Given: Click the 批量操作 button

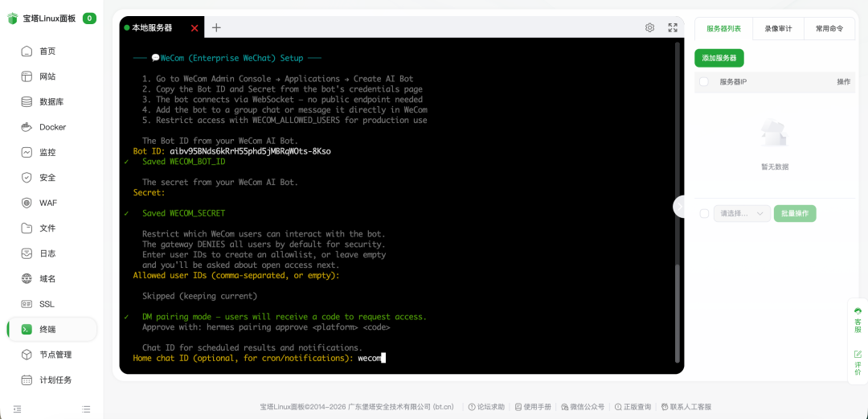Looking at the screenshot, I should [x=795, y=213].
